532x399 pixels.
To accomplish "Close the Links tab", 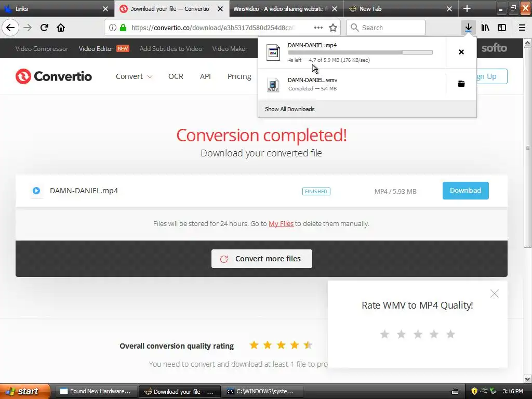I will [105, 9].
